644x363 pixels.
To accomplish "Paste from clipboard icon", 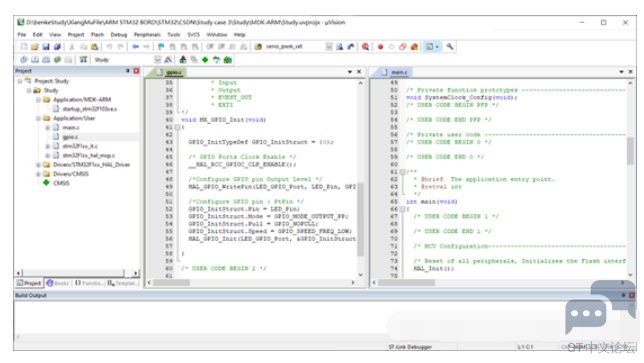I will click(94, 47).
